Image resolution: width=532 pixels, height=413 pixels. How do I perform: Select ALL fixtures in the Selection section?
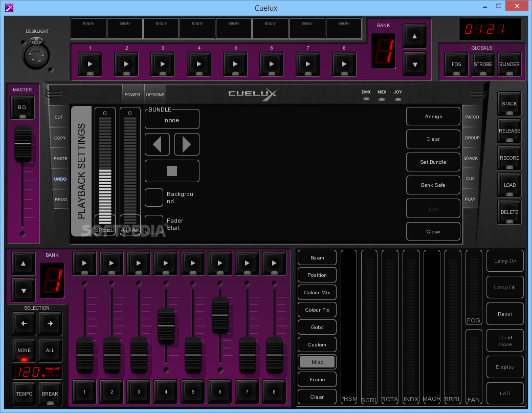click(50, 350)
